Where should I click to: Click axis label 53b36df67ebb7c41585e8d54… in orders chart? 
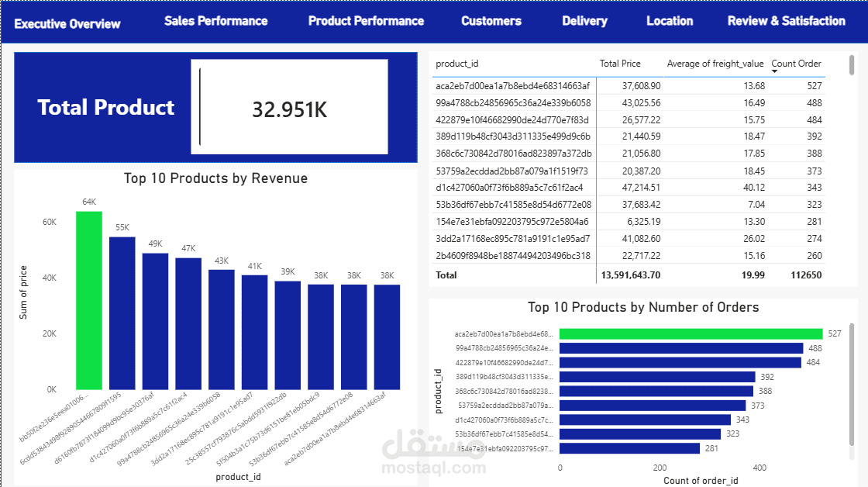pos(505,434)
